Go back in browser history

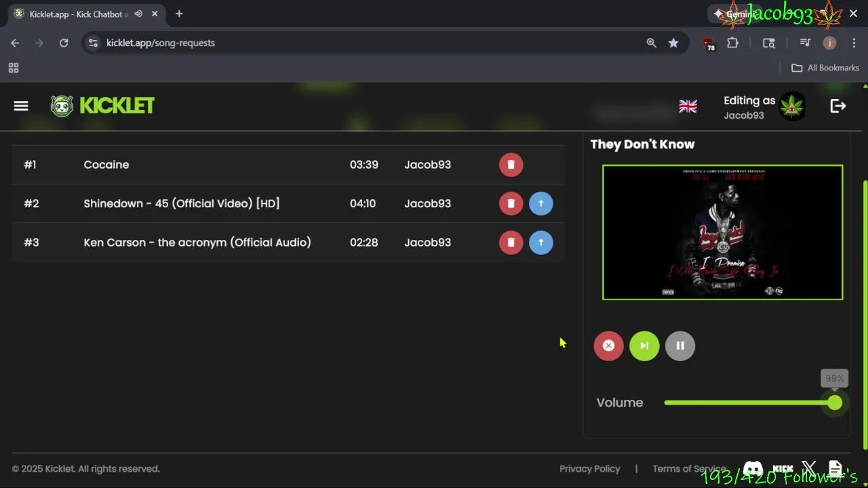(15, 43)
